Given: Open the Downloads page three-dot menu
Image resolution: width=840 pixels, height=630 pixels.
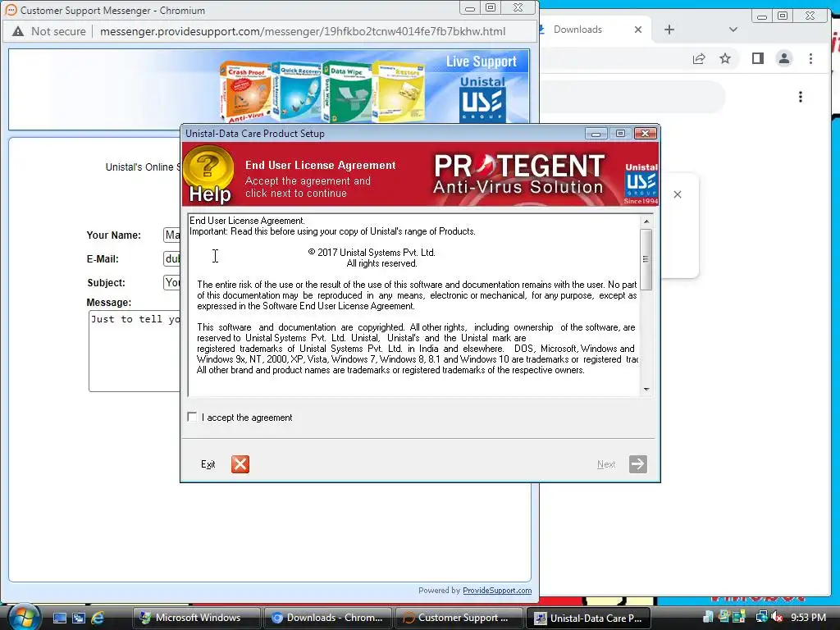Looking at the screenshot, I should pos(801,97).
